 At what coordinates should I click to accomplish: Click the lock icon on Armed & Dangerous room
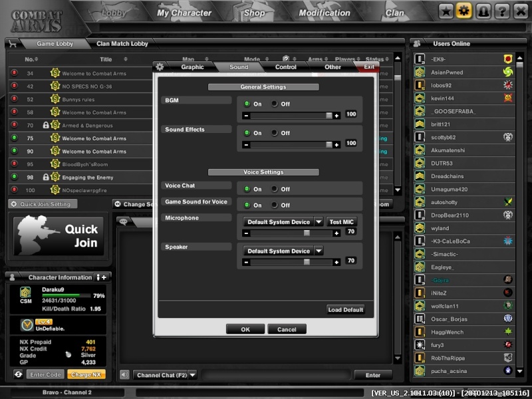[46, 125]
